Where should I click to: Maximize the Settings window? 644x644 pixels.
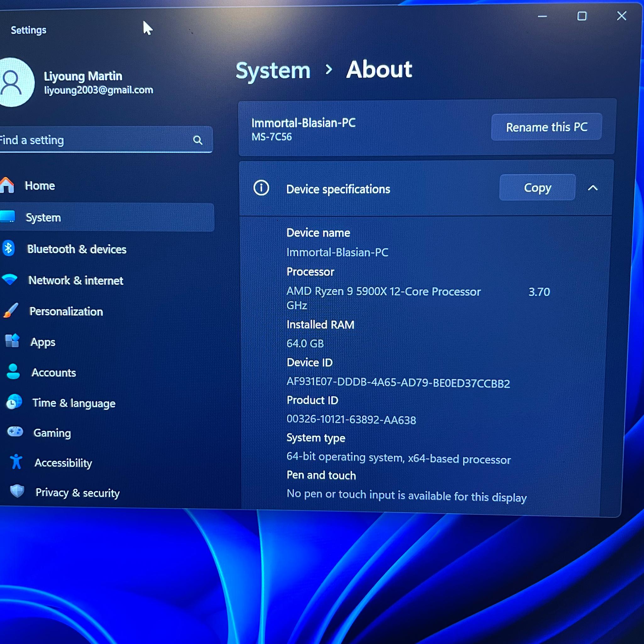[582, 16]
